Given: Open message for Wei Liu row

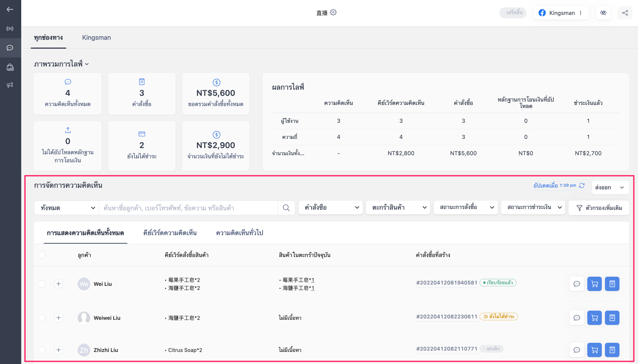Looking at the screenshot, I should click(577, 284).
